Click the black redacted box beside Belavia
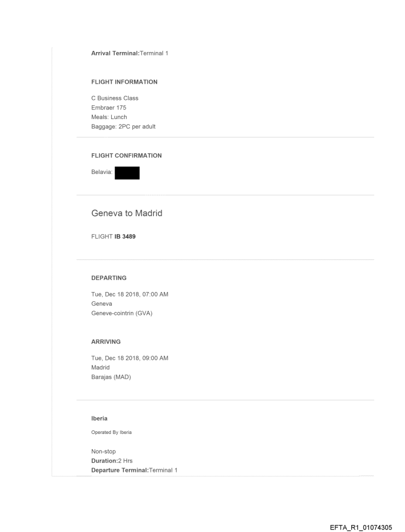The image size is (405, 532). pos(127,173)
